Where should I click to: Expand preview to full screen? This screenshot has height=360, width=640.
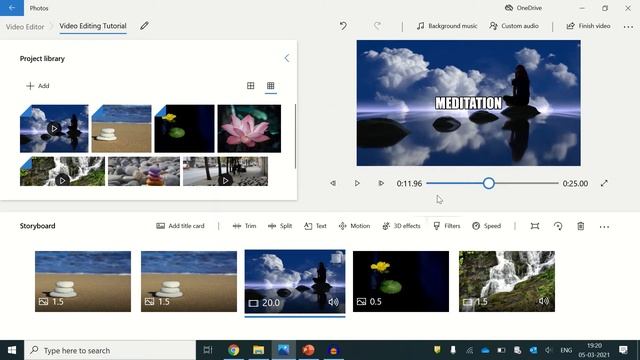pos(604,183)
